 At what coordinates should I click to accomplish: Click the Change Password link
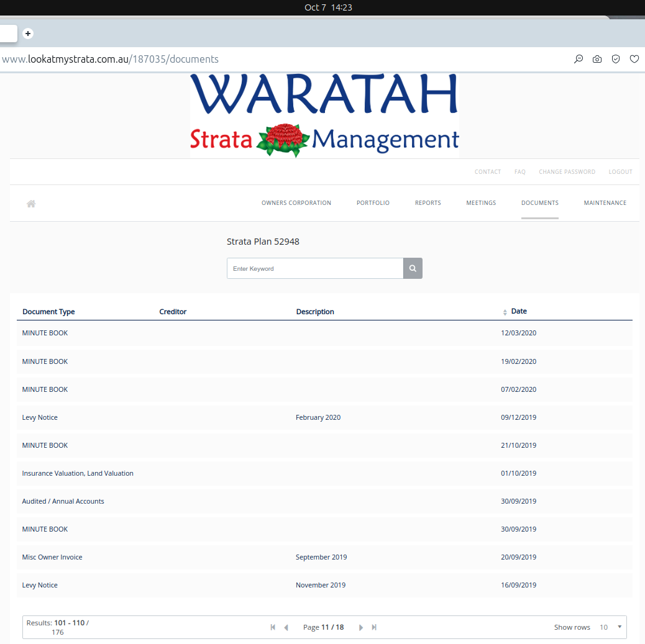567,171
